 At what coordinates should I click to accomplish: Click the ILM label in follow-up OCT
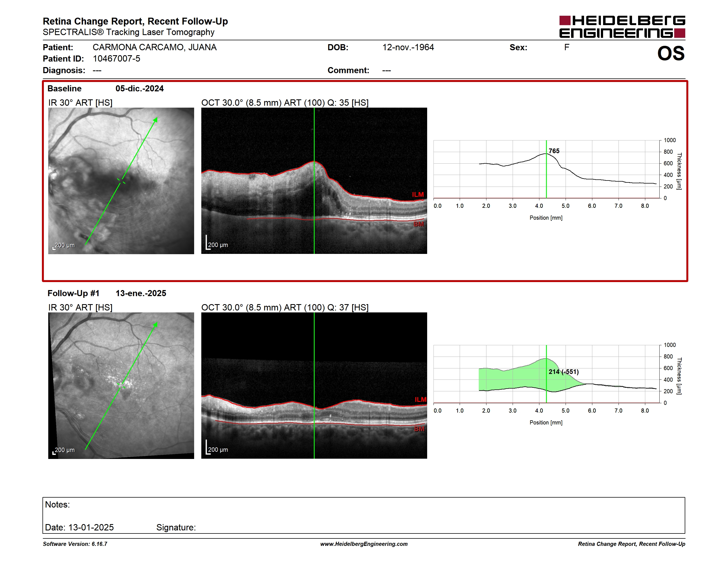coord(420,400)
